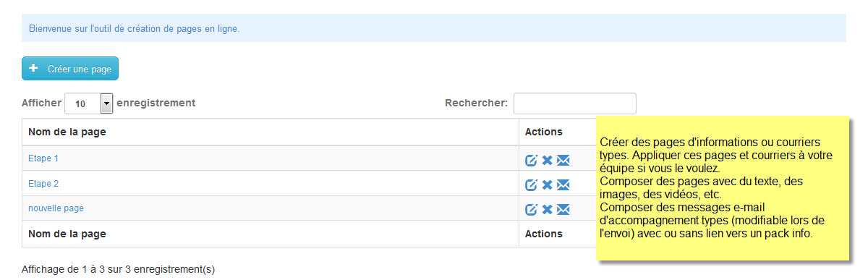Focus the Rechercher search field
Image resolution: width=868 pixels, height=280 pixels.
575,103
